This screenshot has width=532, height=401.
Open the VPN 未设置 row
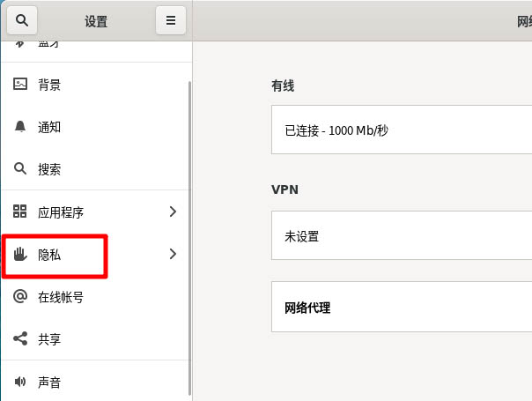pyautogui.click(x=402, y=236)
